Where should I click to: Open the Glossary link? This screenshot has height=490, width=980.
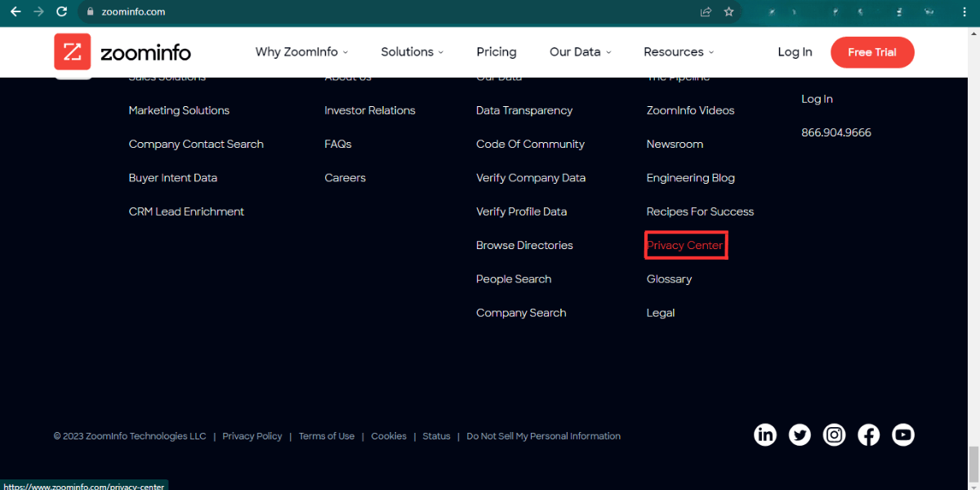point(669,278)
